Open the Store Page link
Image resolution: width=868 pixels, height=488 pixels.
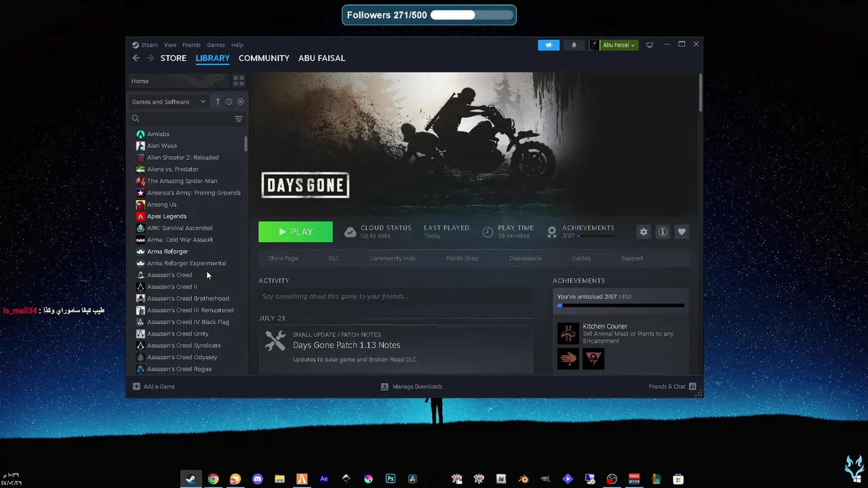click(283, 258)
